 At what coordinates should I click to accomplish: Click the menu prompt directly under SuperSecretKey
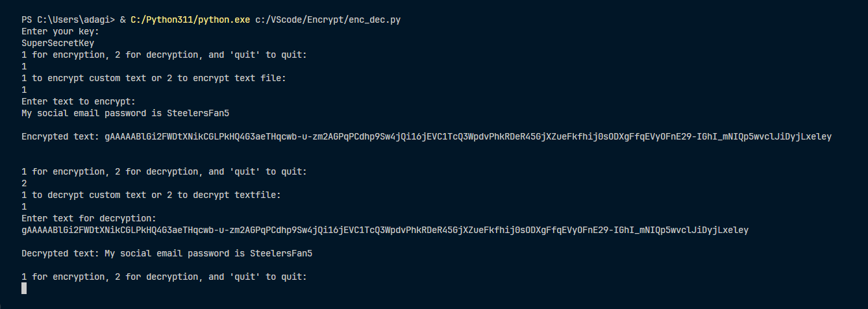(x=164, y=55)
